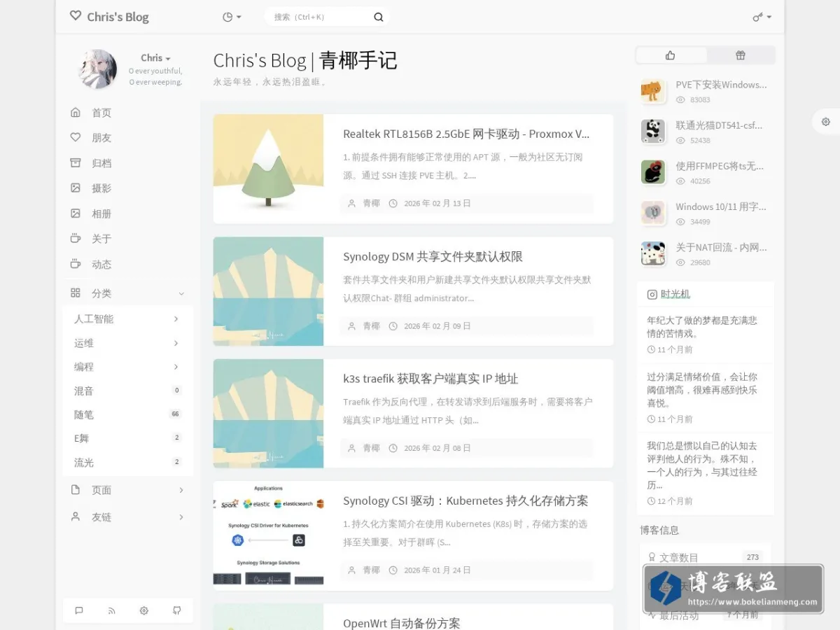
Task: Open the Realtek RTL8156B 2.5GbE post title
Action: tap(466, 134)
